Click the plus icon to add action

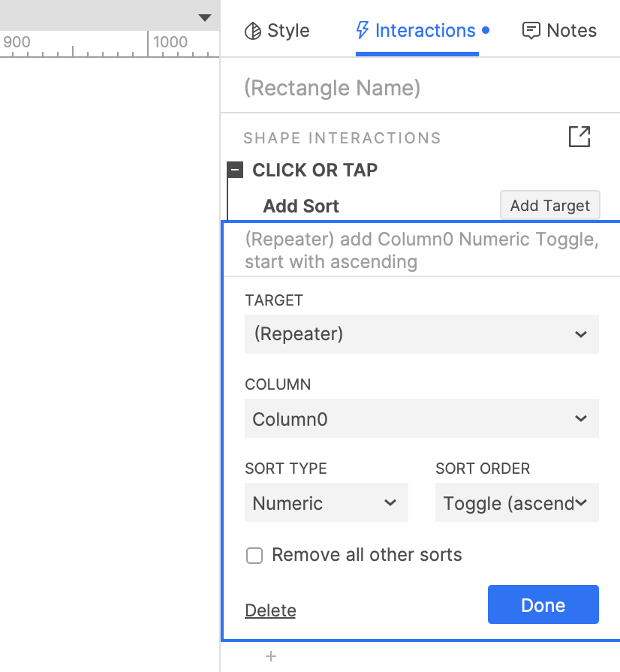(271, 657)
